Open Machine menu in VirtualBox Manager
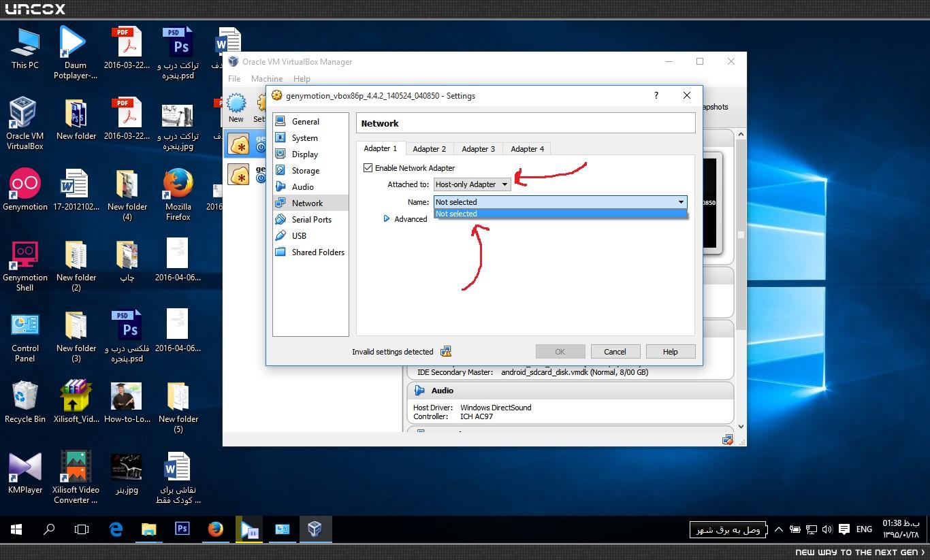The image size is (930, 560). (x=267, y=79)
